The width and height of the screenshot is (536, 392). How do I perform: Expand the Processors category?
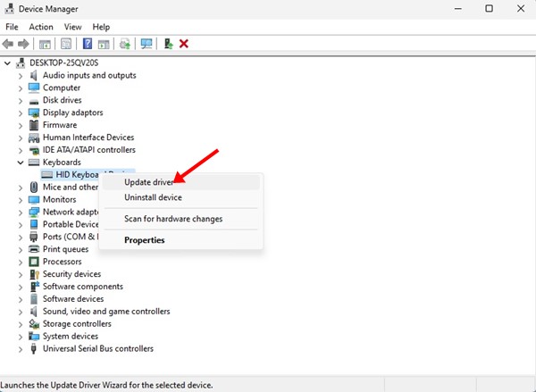[x=21, y=263]
